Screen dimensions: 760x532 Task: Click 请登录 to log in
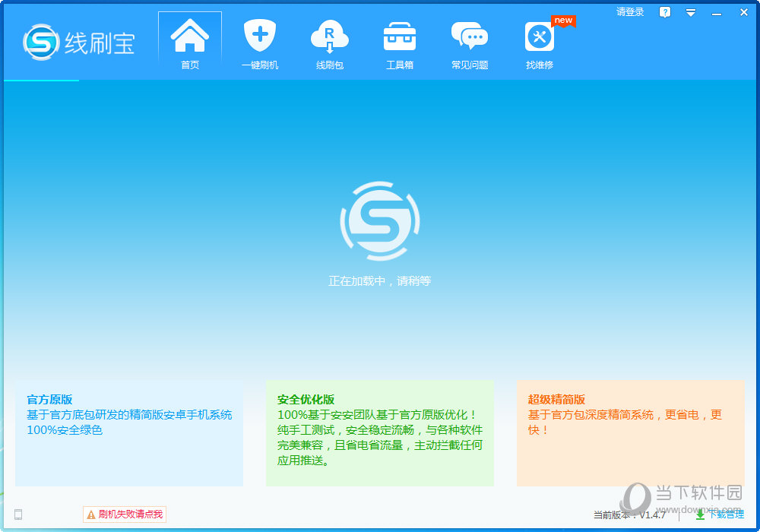coord(630,12)
